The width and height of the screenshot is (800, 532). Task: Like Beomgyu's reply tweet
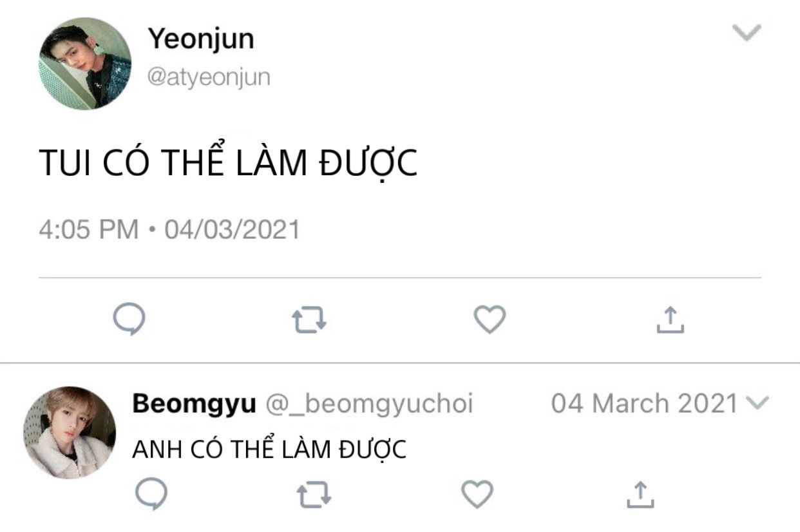(x=477, y=494)
